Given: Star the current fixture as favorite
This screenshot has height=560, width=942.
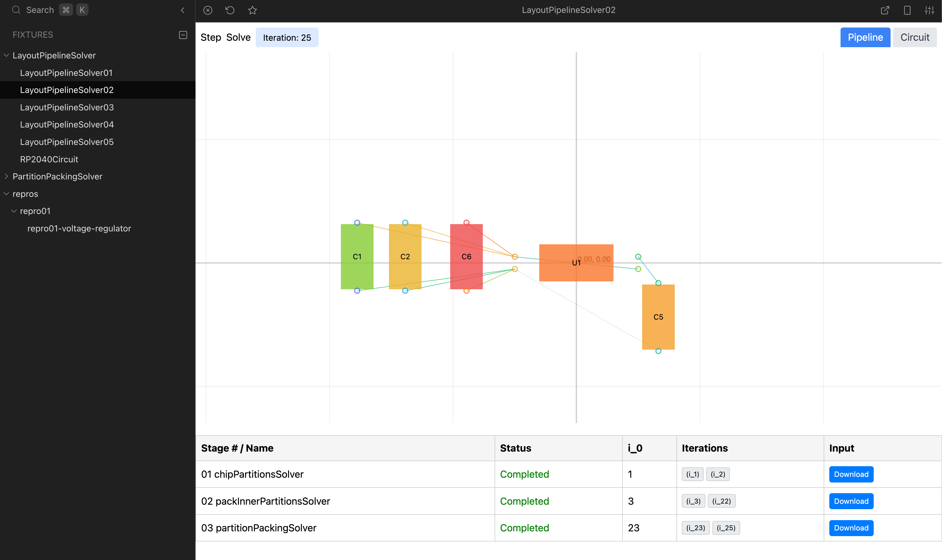Looking at the screenshot, I should coord(253,10).
